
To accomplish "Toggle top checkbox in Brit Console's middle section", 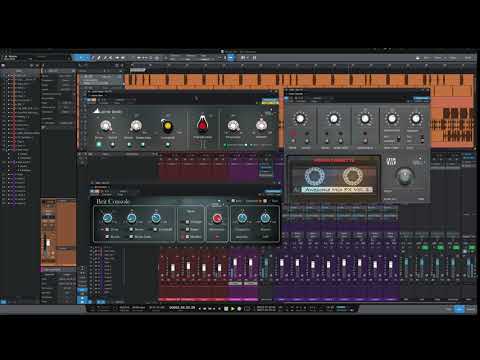I will click(187, 222).
